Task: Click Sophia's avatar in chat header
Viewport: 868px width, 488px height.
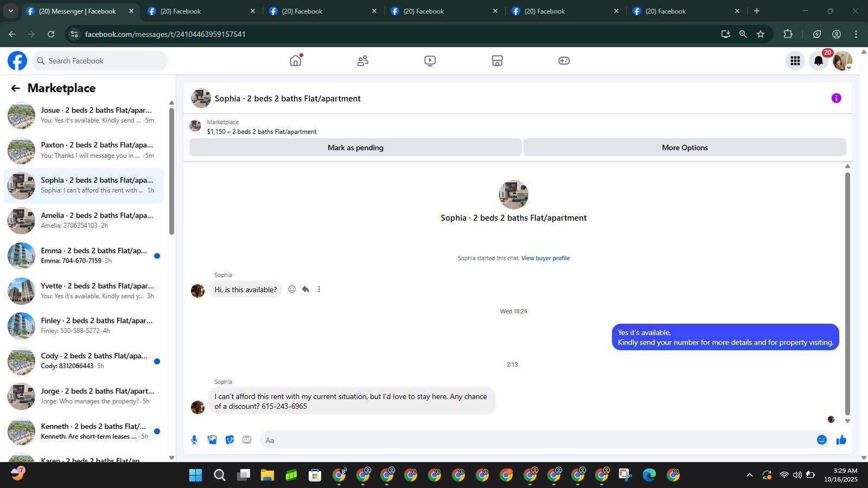Action: [x=201, y=98]
